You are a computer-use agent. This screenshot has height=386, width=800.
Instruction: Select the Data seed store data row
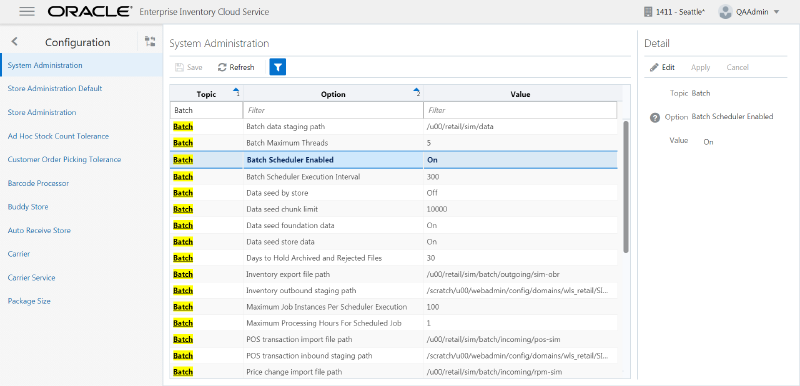click(393, 242)
